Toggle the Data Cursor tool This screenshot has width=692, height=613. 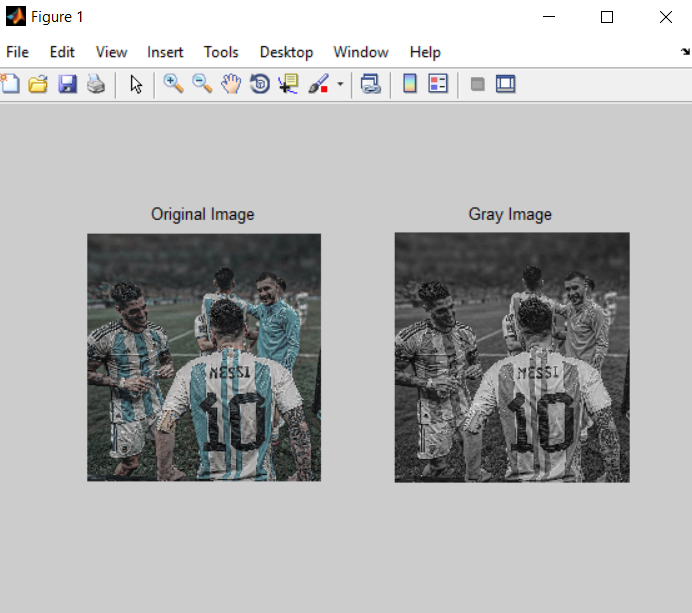click(x=289, y=85)
